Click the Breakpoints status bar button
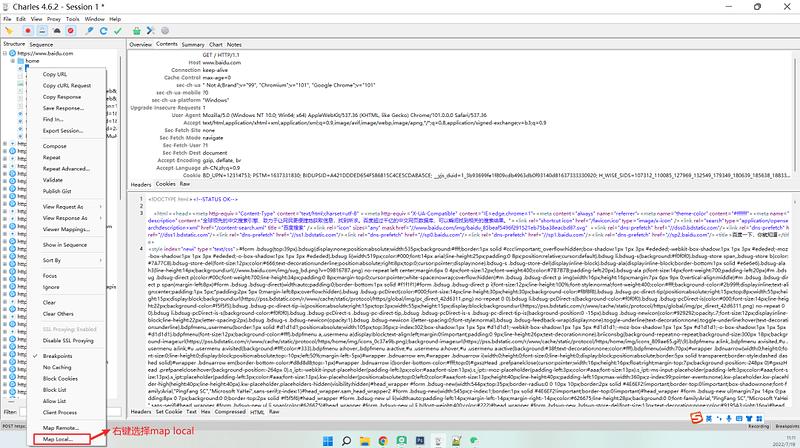Image resolution: width=800 pixels, height=448 pixels. point(787,426)
